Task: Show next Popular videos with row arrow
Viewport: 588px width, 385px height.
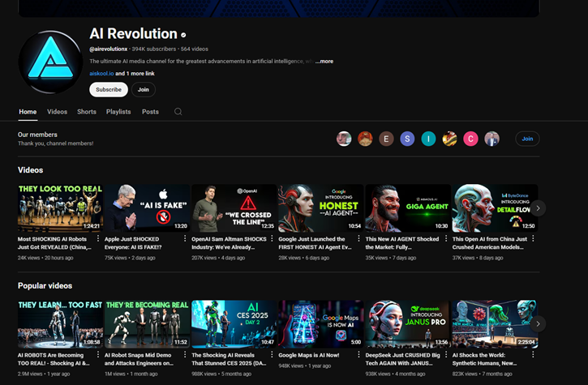Action: click(x=539, y=324)
